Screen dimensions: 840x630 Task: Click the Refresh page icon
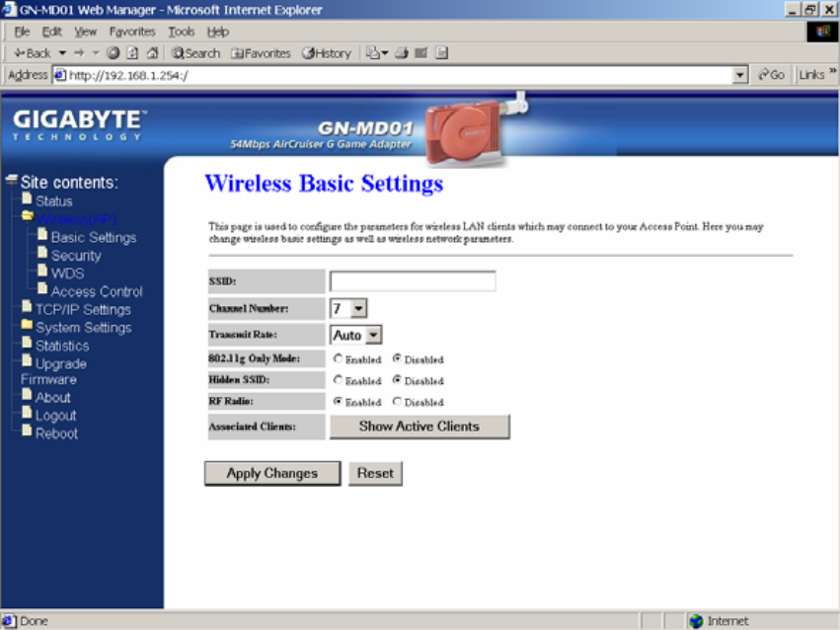pos(132,53)
